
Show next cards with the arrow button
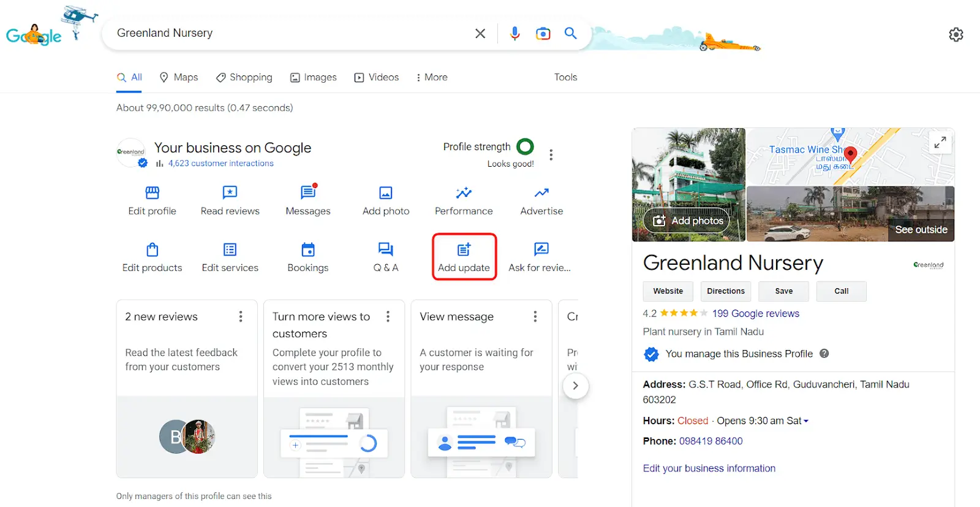pos(575,386)
